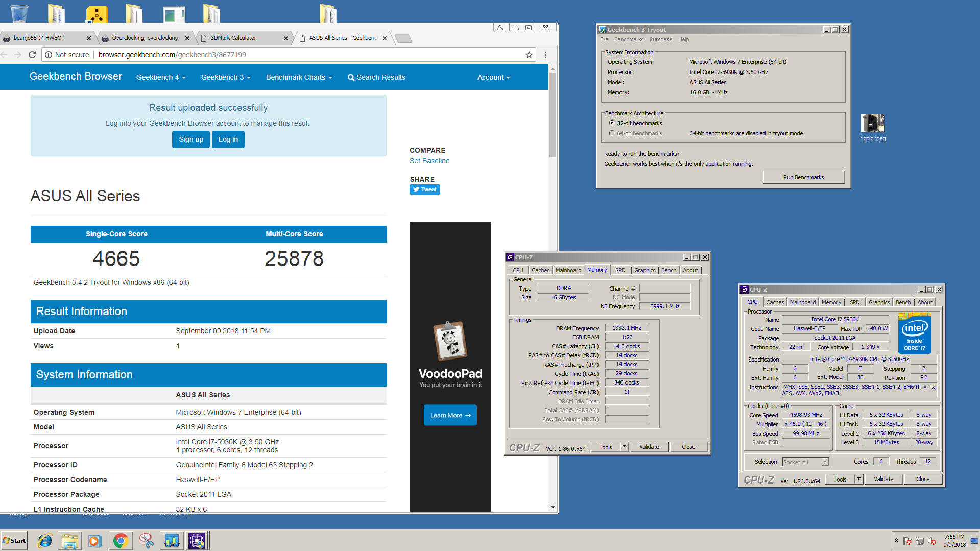
Task: Click the Geekbench Browser logo link
Action: (x=76, y=76)
